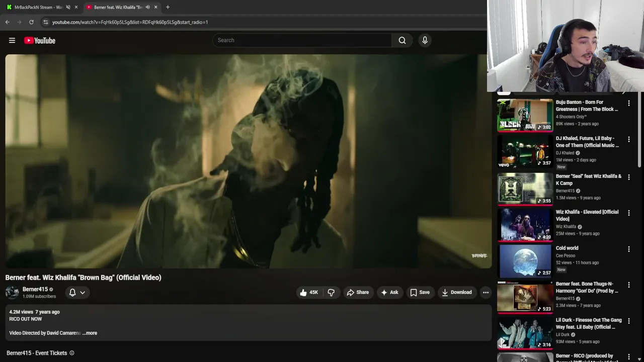Like the video with the 45K thumbs up

pyautogui.click(x=309, y=292)
